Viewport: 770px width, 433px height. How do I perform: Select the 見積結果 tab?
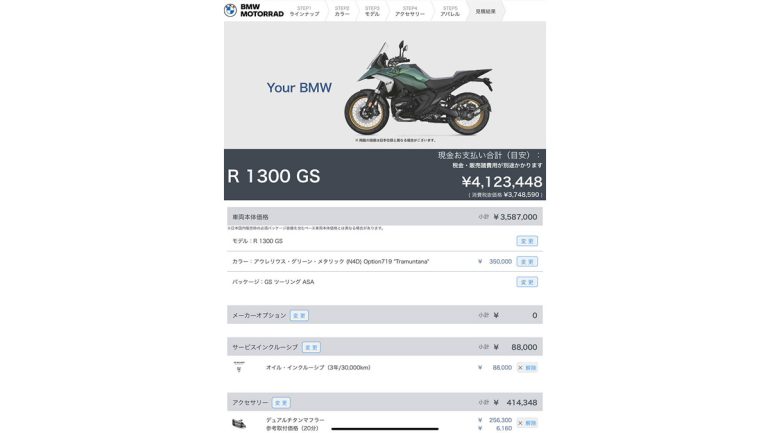tap(485, 11)
